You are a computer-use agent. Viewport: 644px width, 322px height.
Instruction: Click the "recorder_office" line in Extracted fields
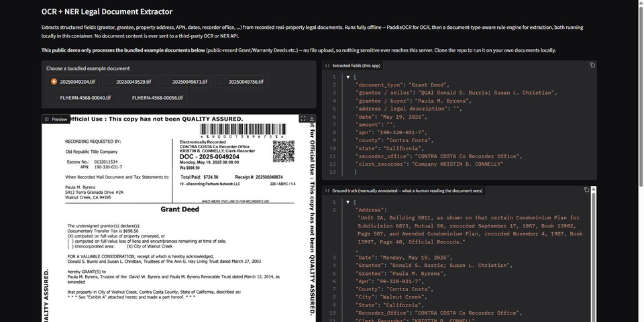click(x=439, y=156)
